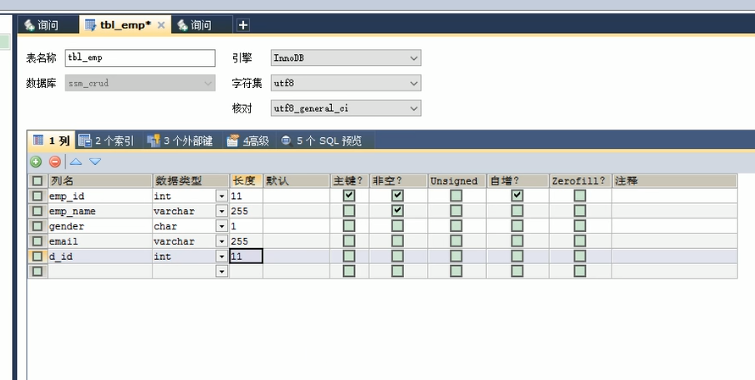Toggle the select-all header checkbox
Viewport: 755px width, 380px height.
pyautogui.click(x=37, y=181)
